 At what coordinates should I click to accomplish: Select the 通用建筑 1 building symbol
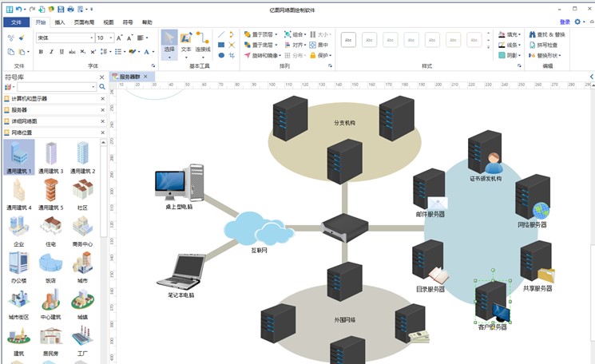[19, 156]
